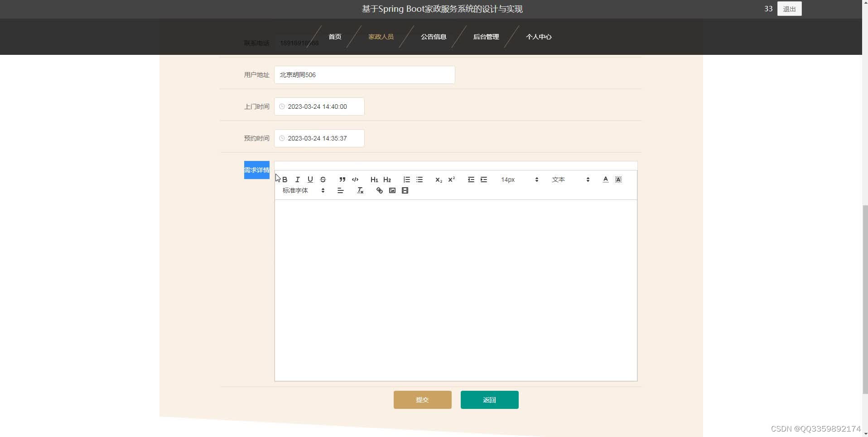The image size is (868, 437).
Task: Clear text formatting
Action: point(360,191)
